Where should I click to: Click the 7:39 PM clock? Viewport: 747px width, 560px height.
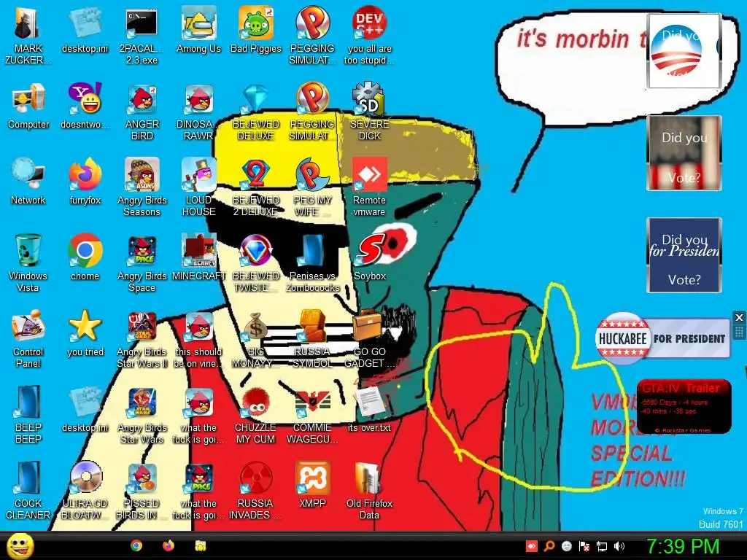pyautogui.click(x=682, y=547)
